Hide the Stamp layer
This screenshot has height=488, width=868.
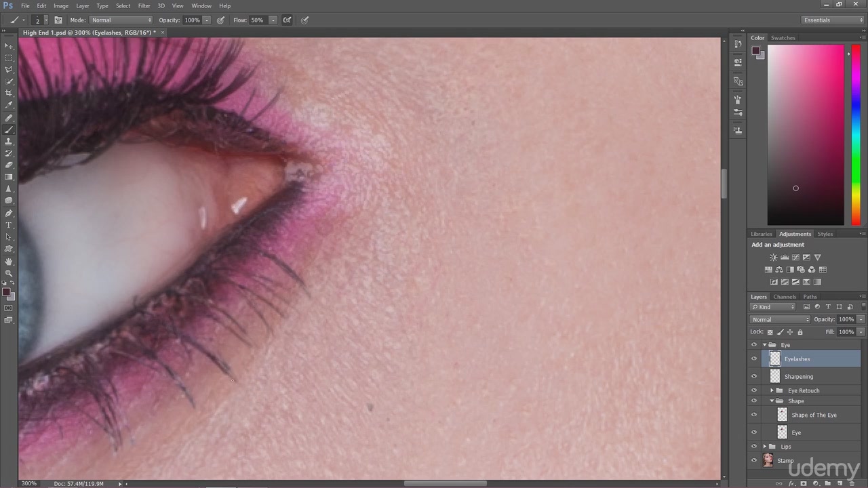[x=754, y=461]
